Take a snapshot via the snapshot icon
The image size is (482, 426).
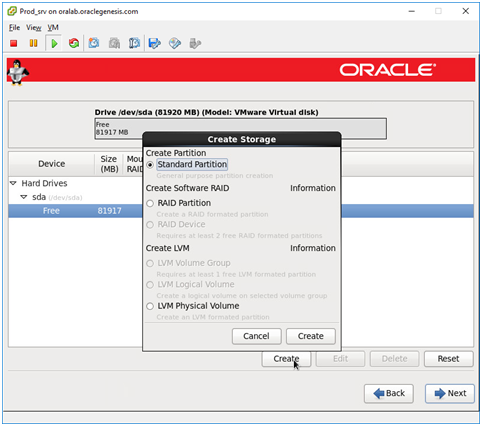pos(94,43)
